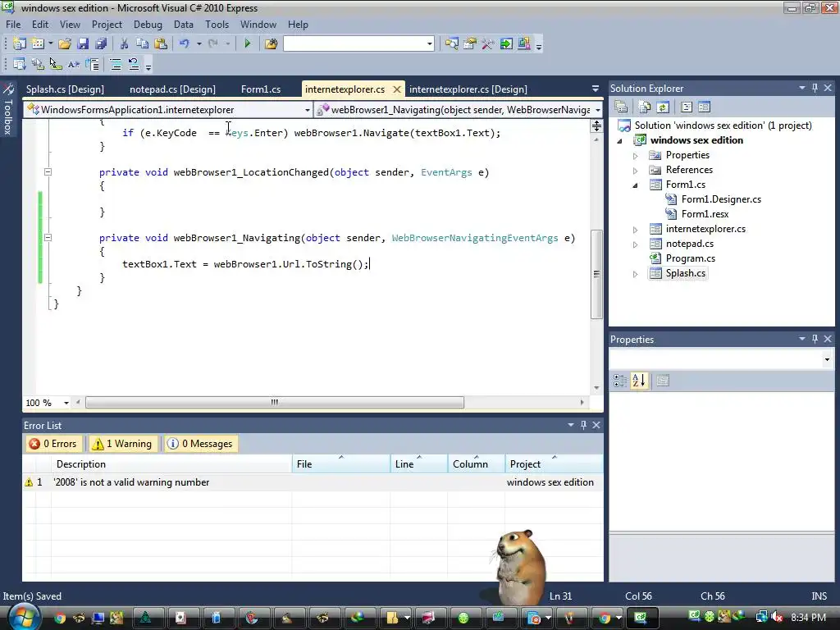The height and width of the screenshot is (630, 840).
Task: Sort error list by Line column
Action: 419,464
